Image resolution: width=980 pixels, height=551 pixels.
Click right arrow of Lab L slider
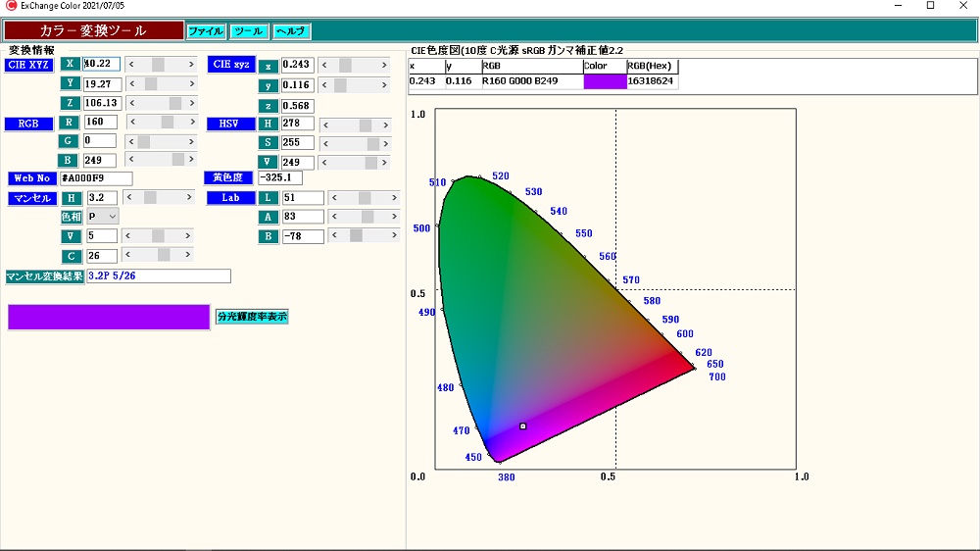[394, 198]
